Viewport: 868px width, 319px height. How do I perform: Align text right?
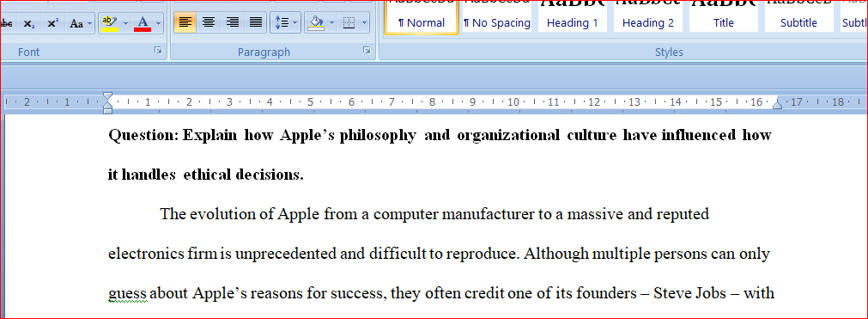click(x=232, y=22)
